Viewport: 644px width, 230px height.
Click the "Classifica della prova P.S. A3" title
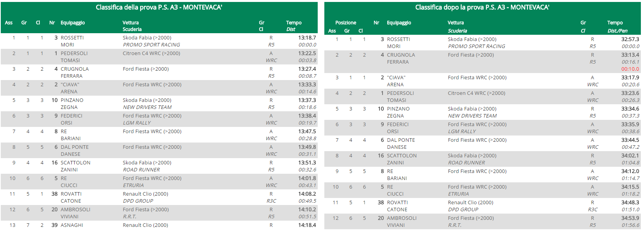click(x=159, y=7)
